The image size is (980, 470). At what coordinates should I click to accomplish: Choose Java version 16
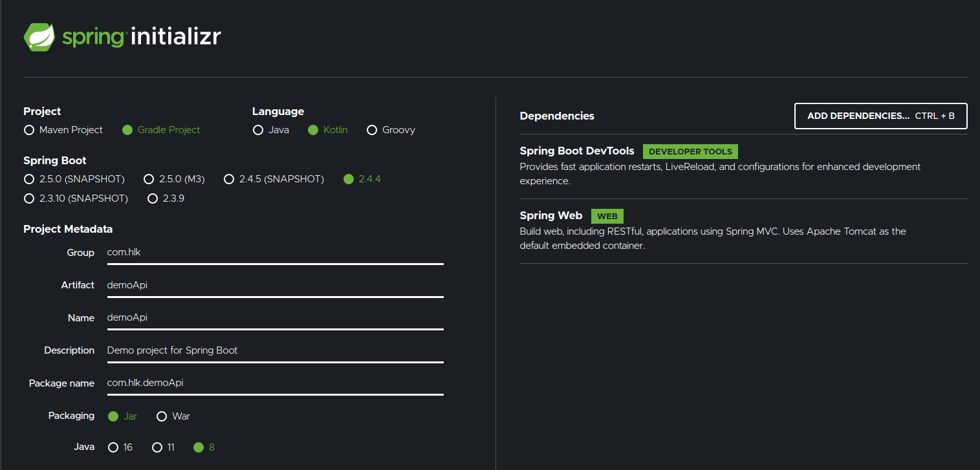click(x=114, y=447)
